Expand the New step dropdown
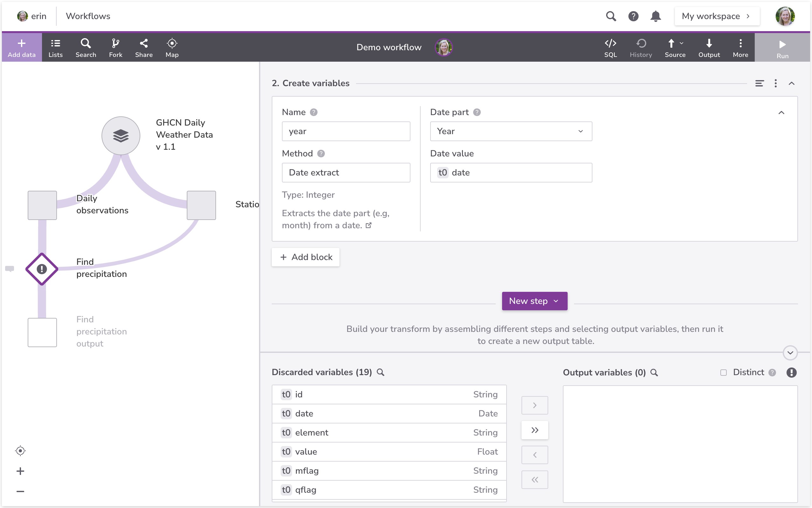Screen dimensions: 812x508 [x=534, y=301]
